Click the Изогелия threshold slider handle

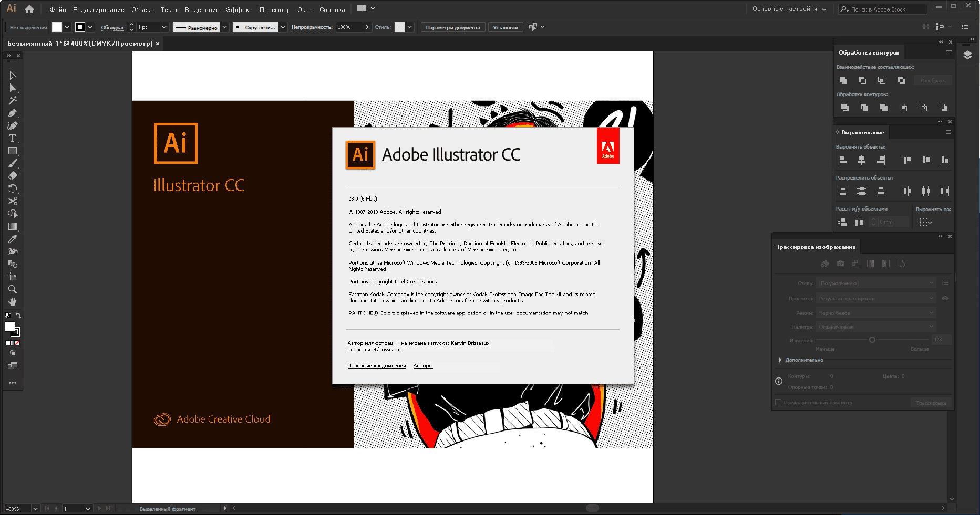tap(872, 340)
